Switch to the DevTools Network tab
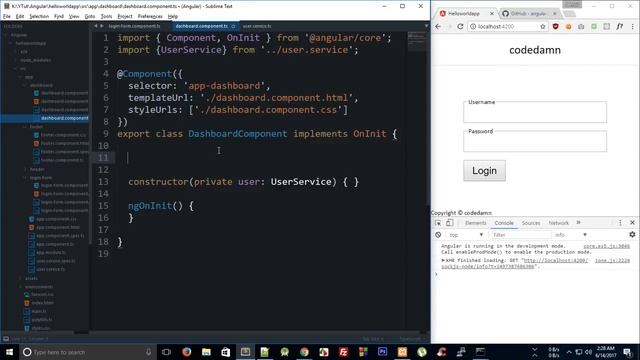The image size is (640, 360). click(x=558, y=223)
